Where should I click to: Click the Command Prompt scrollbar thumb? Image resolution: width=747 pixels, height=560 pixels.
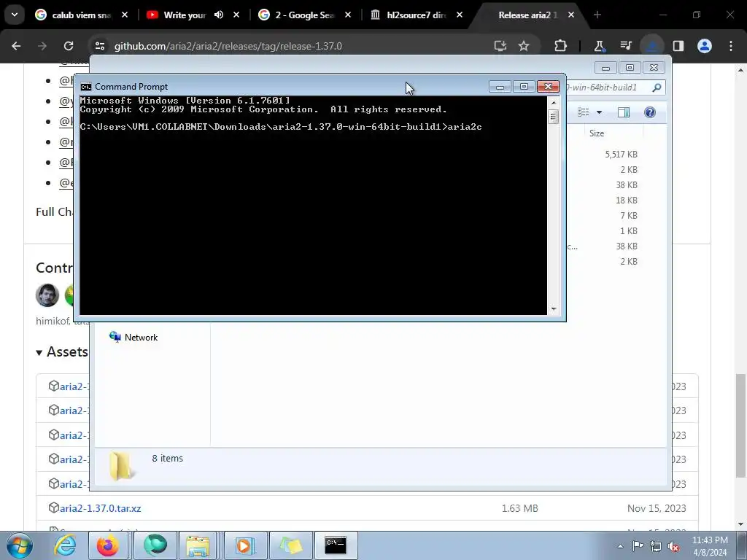[x=553, y=117]
